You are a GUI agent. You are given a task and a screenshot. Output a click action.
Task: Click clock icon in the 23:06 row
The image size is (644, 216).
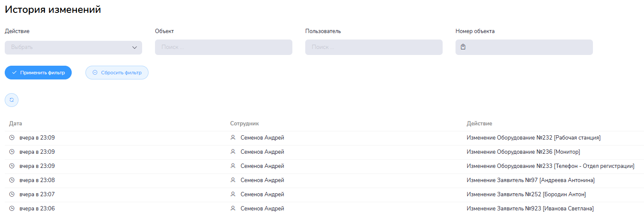[12, 209]
